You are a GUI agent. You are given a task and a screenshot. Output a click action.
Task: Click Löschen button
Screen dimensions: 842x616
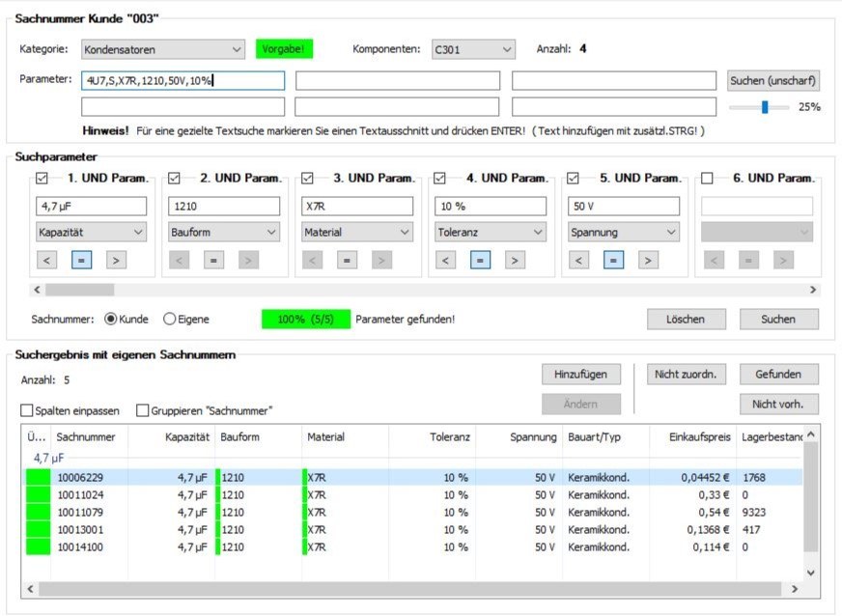point(687,319)
